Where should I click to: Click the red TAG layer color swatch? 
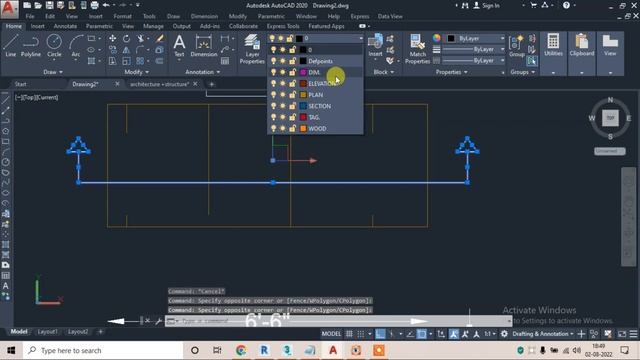pyautogui.click(x=303, y=117)
